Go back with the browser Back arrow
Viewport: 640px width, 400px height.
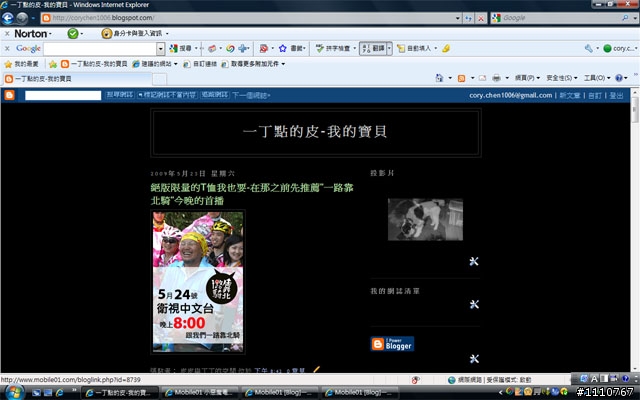pos(8,18)
